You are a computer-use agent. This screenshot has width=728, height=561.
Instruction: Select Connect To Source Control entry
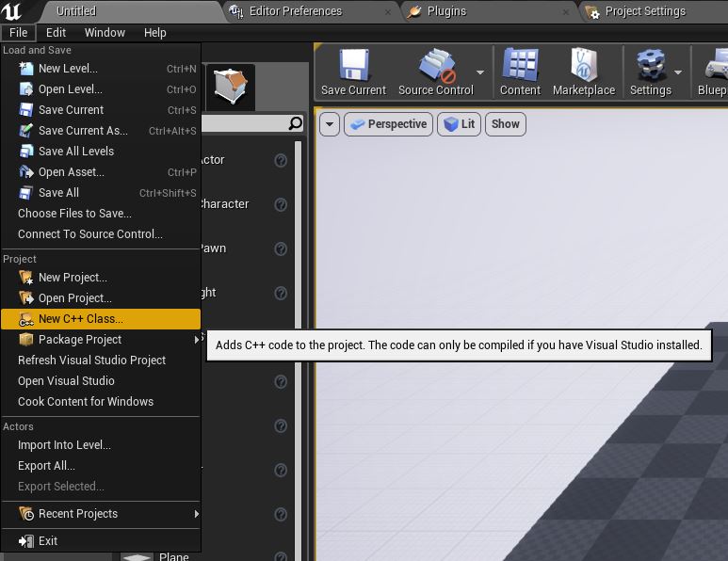[101, 233]
